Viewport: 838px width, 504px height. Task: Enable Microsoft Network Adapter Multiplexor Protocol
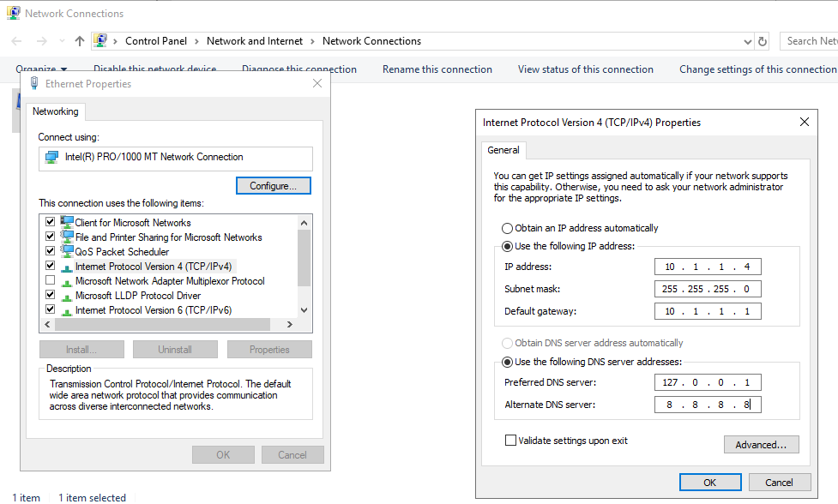pos(50,281)
